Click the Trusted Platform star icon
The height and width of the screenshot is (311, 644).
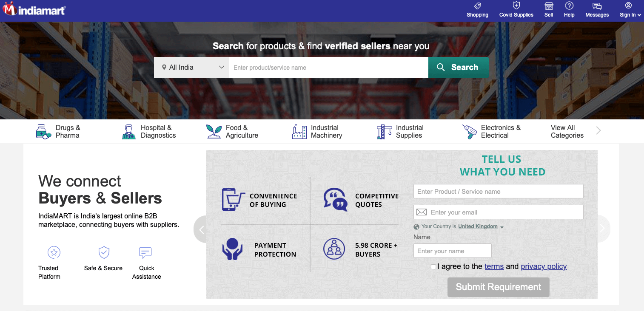pos(54,252)
